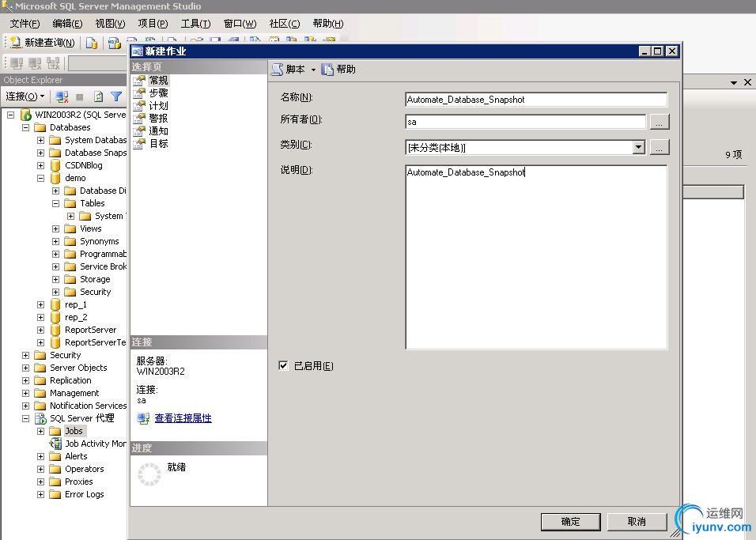Select the ReportServer database icon
This screenshot has width=756, height=540.
[x=55, y=330]
